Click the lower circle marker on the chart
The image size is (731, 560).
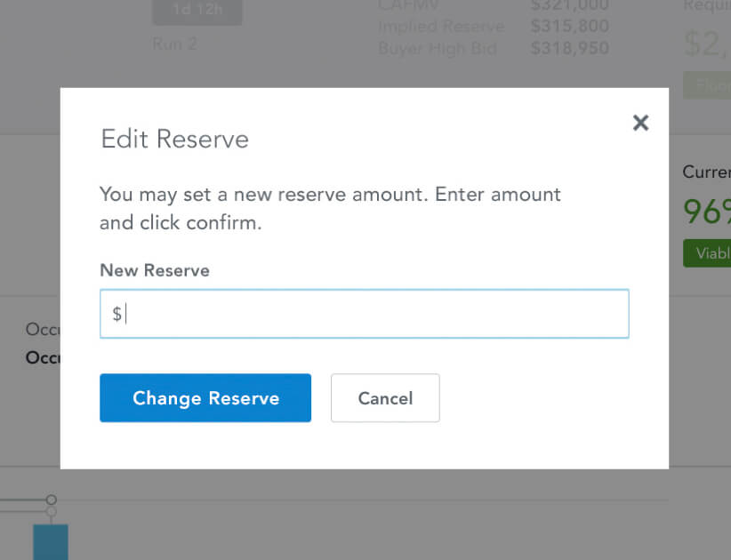[x=52, y=512]
